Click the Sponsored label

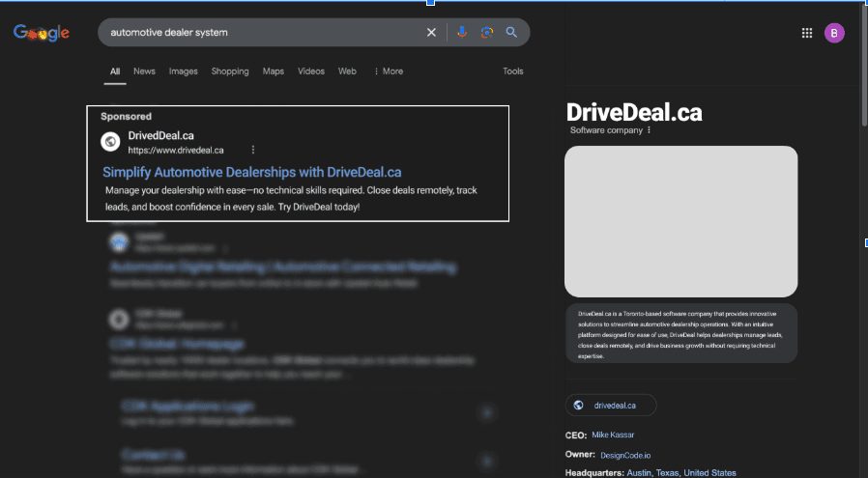tap(126, 116)
